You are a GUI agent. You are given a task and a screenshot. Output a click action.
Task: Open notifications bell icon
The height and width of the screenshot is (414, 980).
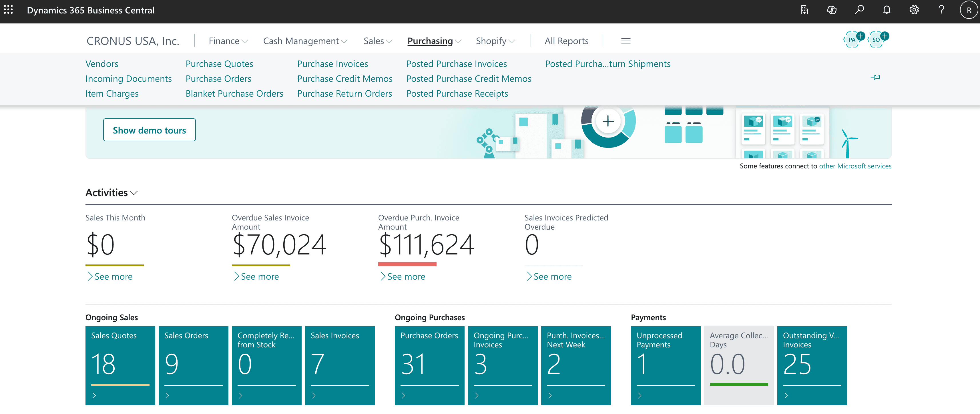point(887,10)
